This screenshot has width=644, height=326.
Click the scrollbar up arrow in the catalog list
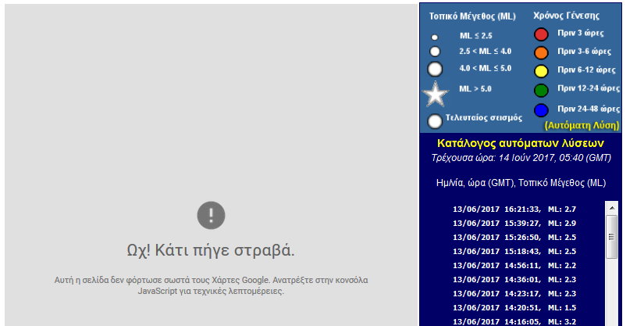(x=612, y=208)
